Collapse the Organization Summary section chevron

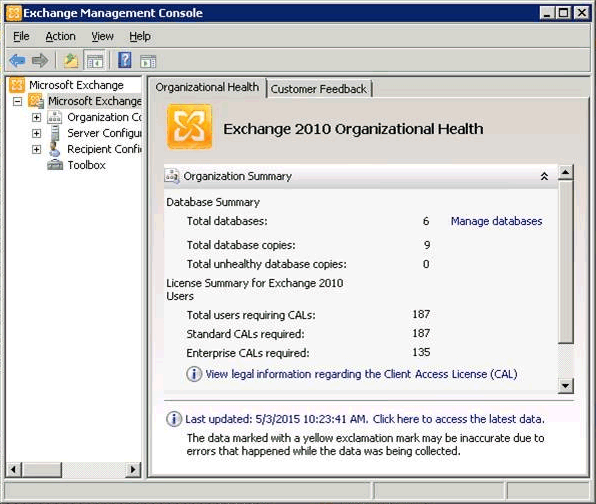[x=544, y=176]
